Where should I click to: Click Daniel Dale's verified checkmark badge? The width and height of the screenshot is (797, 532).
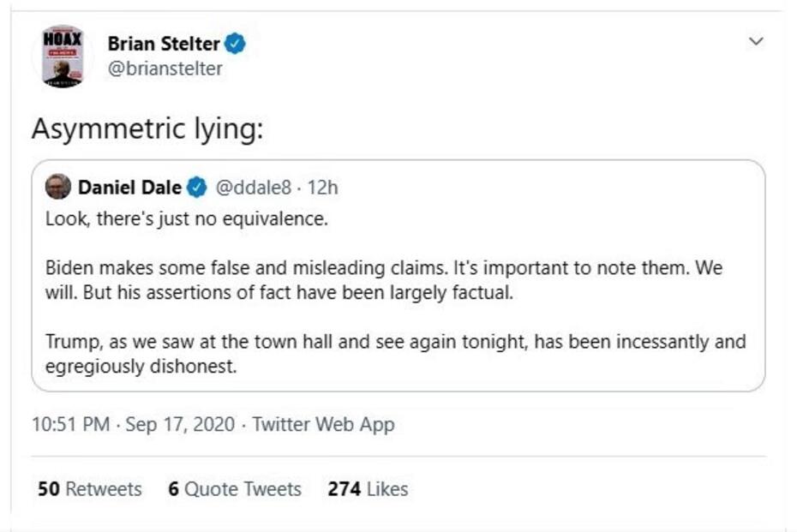click(197, 187)
